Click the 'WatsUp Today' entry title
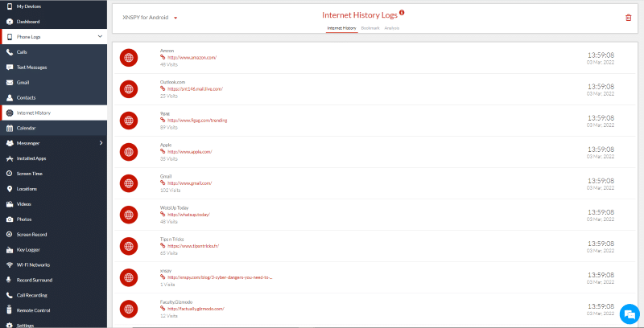 174,207
